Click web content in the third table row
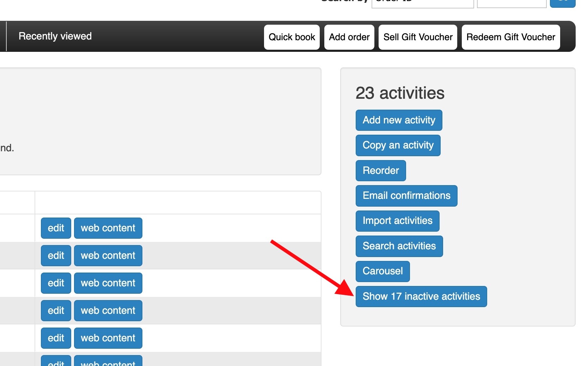Image resolution: width=588 pixels, height=366 pixels. pos(108,283)
